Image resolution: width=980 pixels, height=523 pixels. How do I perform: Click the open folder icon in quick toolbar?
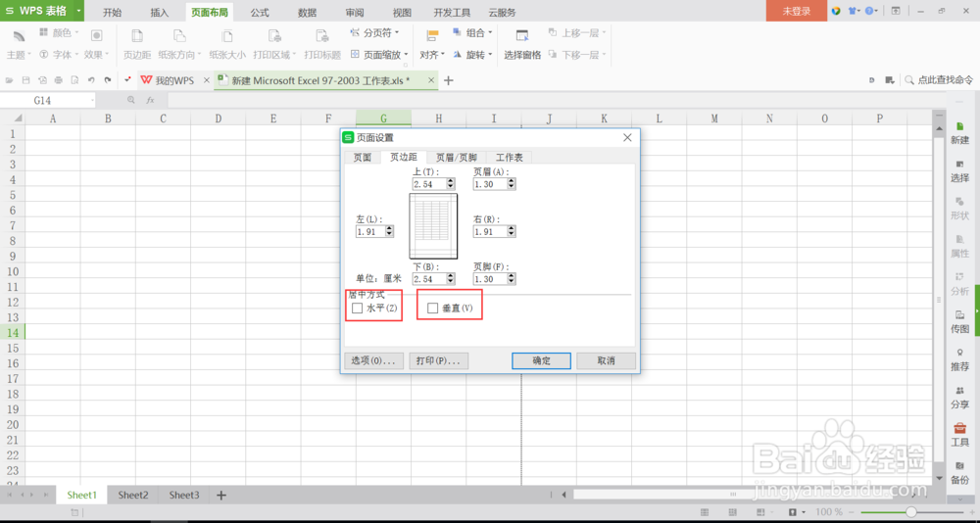click(10, 80)
